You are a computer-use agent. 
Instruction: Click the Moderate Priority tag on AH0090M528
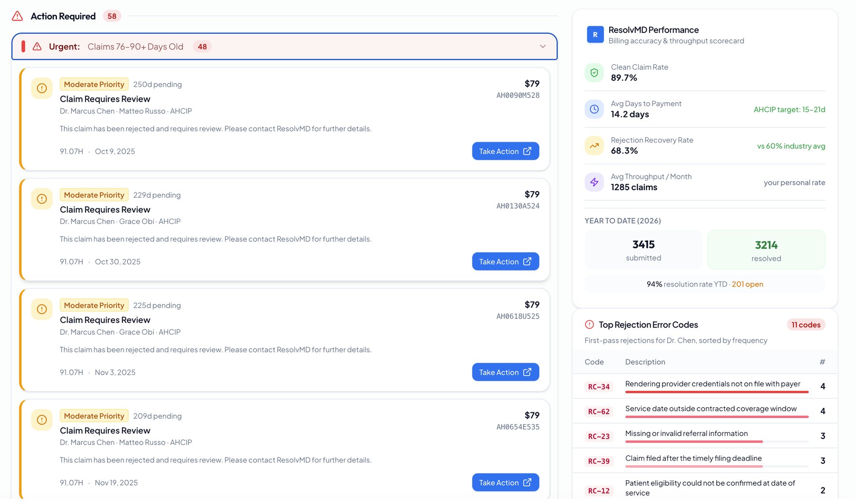94,84
